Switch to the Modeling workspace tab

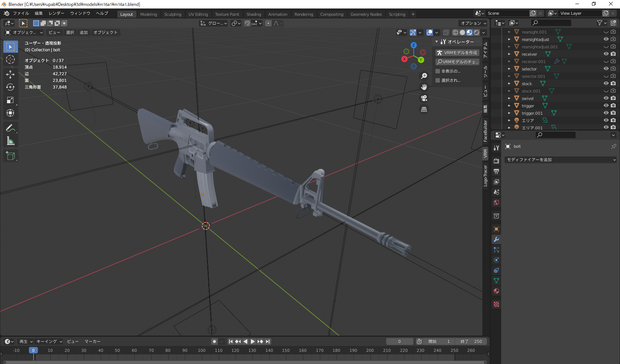click(x=149, y=14)
